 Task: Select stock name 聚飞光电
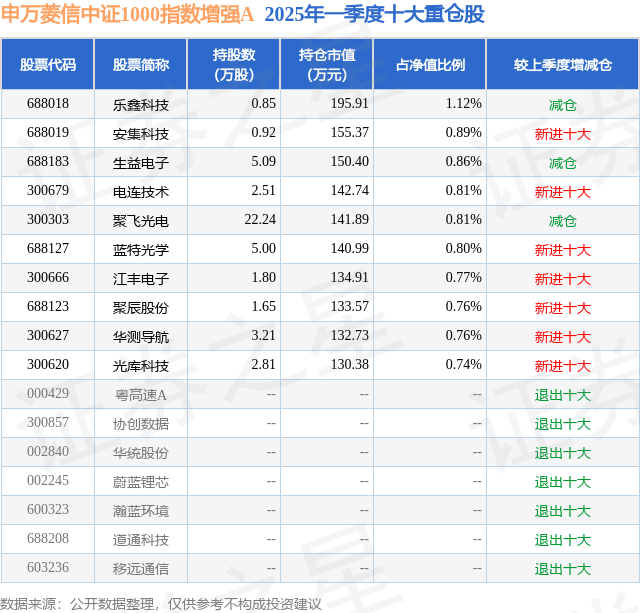tap(141, 221)
